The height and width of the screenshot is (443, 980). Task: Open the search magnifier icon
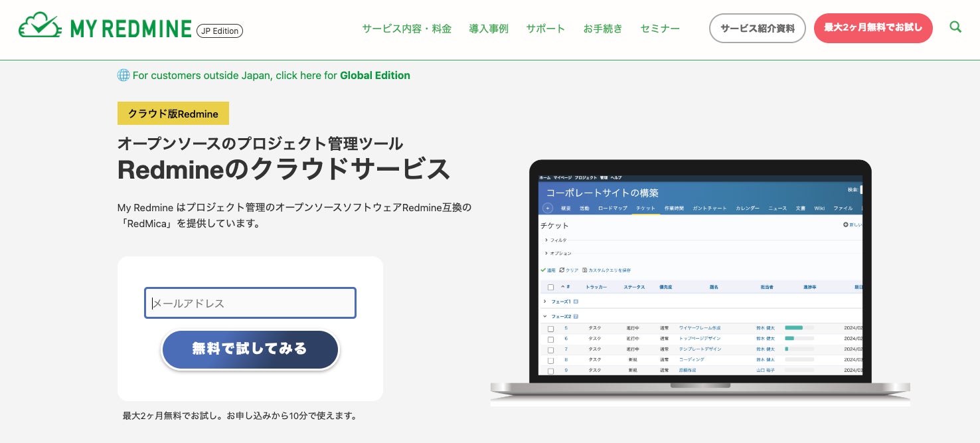(955, 27)
